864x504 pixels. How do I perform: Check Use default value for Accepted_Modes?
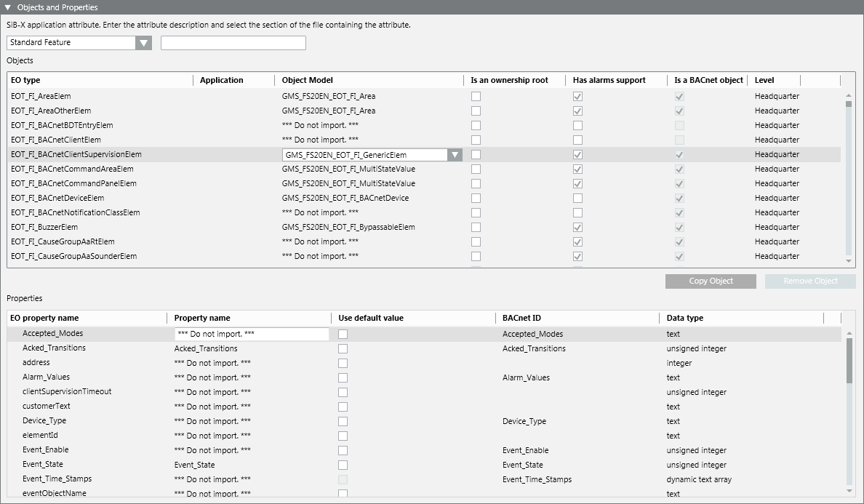[343, 334]
